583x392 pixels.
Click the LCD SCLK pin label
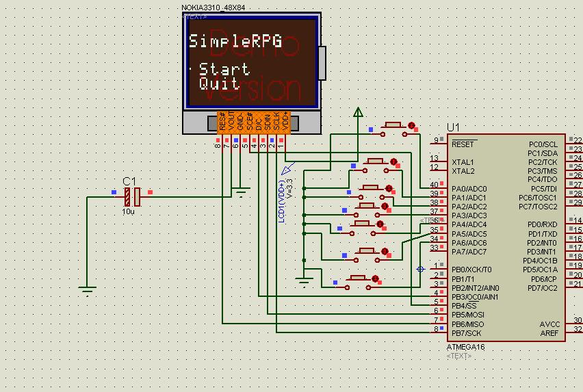coord(276,122)
